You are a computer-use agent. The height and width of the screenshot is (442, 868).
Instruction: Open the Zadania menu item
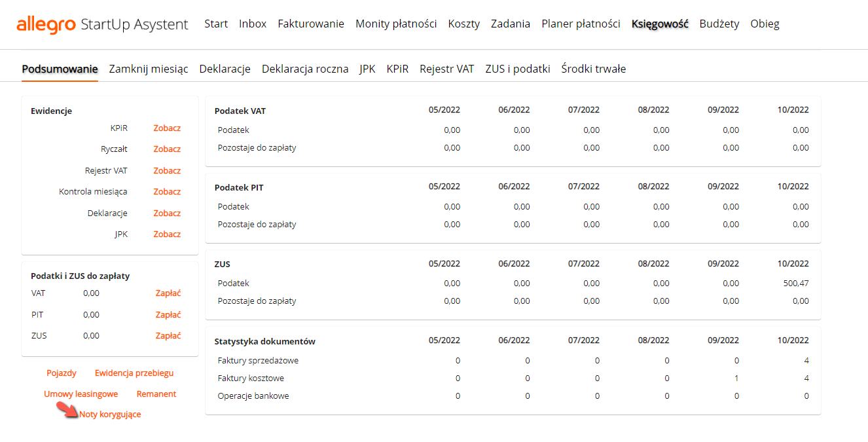pos(511,24)
